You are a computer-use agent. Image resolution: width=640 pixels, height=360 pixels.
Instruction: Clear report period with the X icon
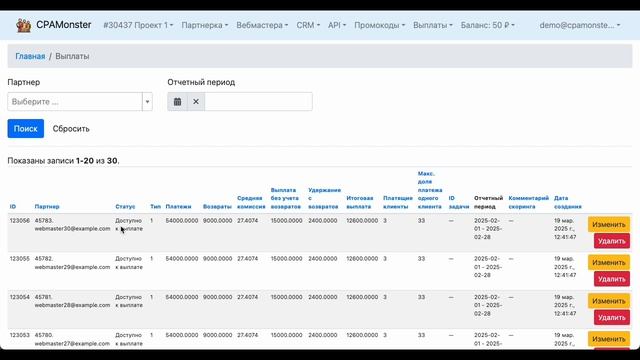[196, 102]
